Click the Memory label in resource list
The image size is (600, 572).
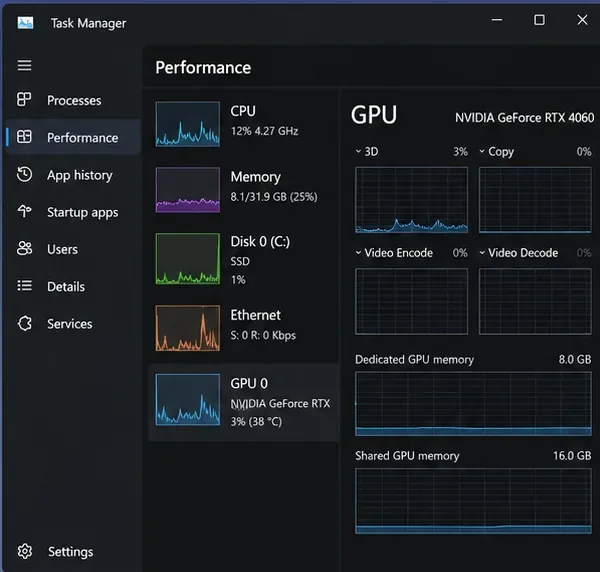[256, 177]
